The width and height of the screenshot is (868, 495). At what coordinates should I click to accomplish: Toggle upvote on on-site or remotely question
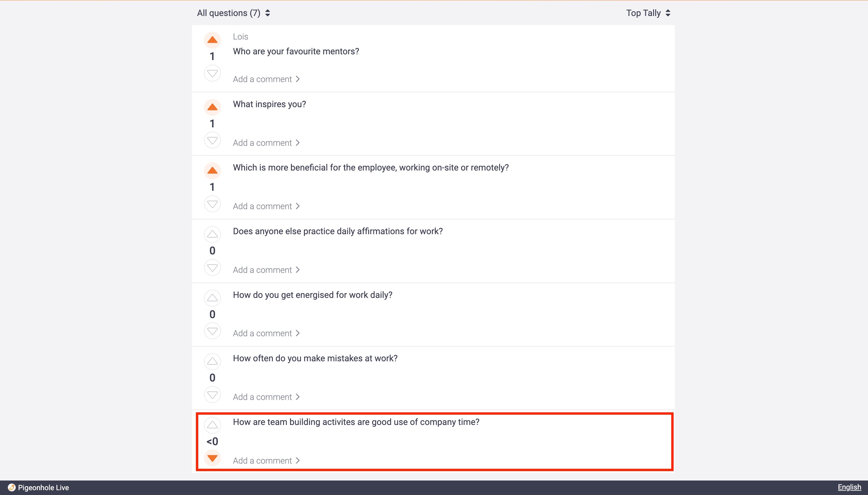212,170
